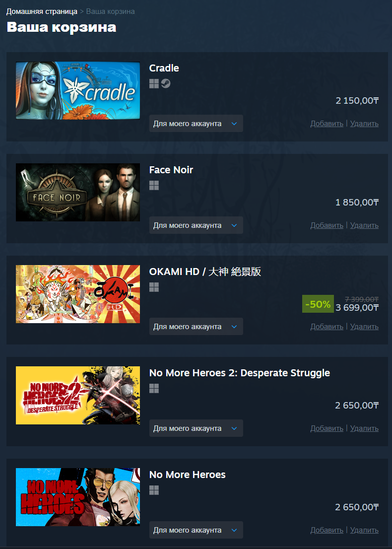Open the account dropdown for OKAMI HD

[196, 327]
